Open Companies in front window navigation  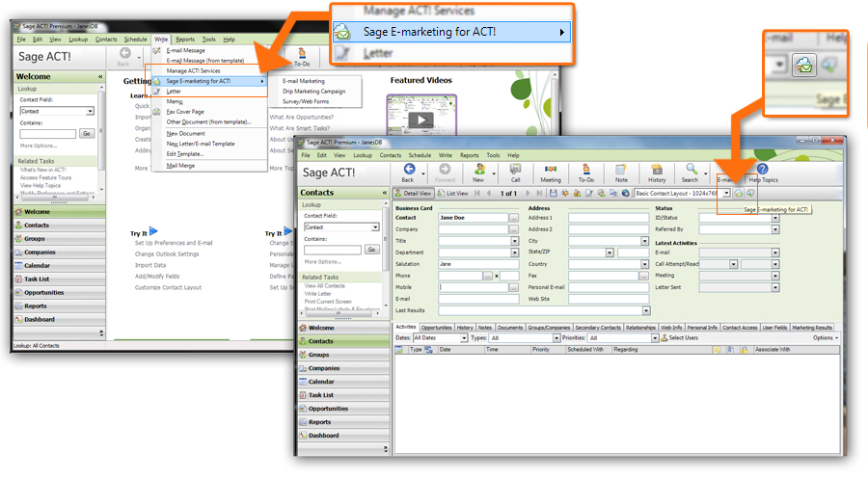pyautogui.click(x=343, y=368)
